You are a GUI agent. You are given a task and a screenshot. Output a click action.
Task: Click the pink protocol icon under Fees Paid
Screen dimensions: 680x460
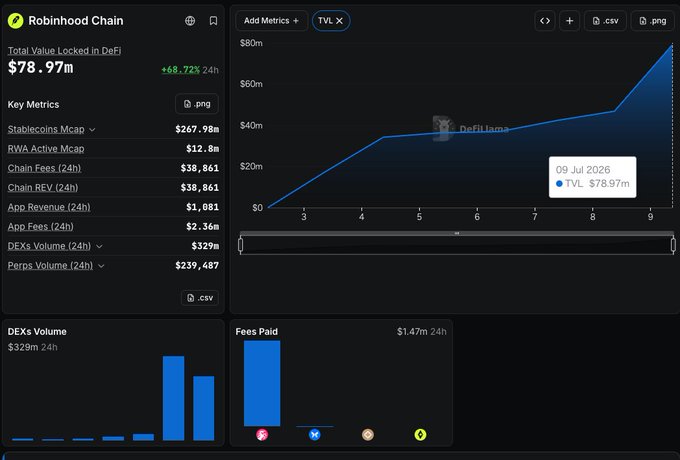262,434
